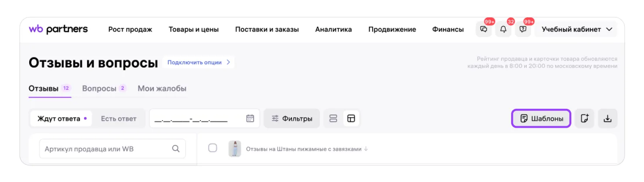Open the chat messages icon
Screen dimensions: 644x182
[x=483, y=30]
